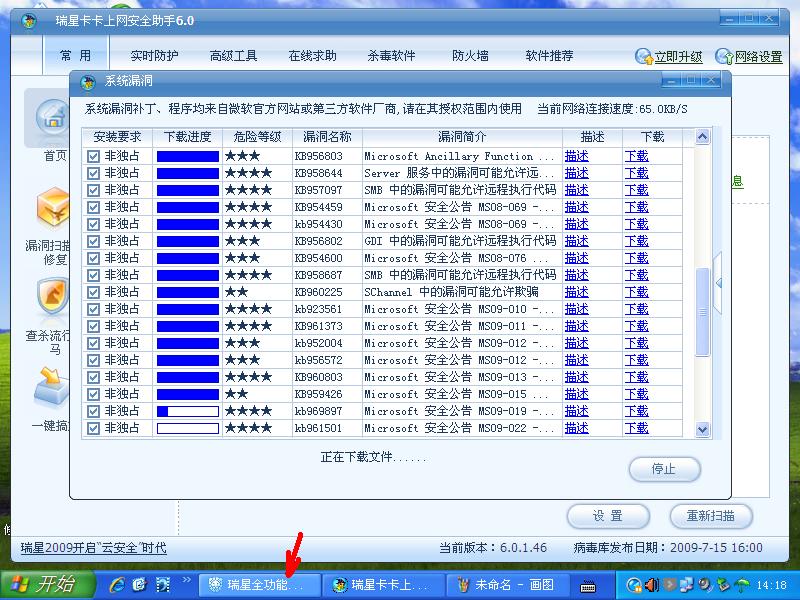
Task: Click the 网络设置 network settings icon
Action: click(723, 56)
